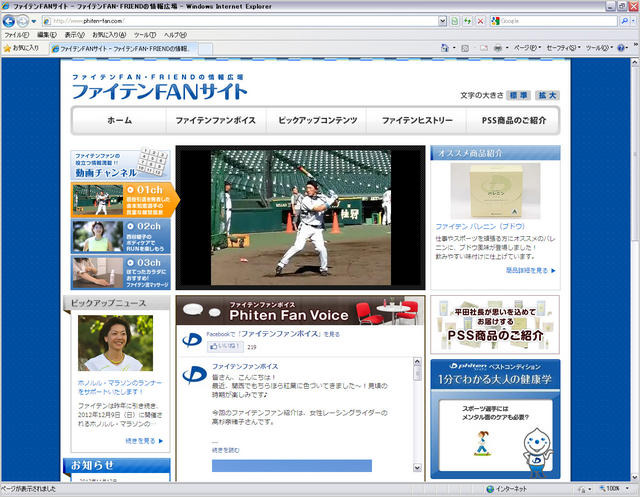Click the PSS商品のご紹介 side banner
Viewport: 640px width, 497px height.
[x=495, y=325]
